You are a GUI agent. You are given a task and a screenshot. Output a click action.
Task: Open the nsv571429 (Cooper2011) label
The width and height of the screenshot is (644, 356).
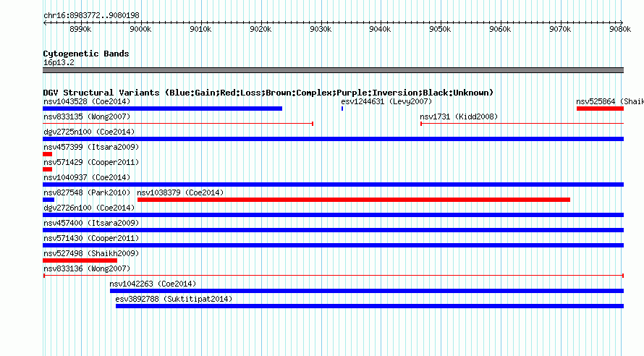pos(91,162)
